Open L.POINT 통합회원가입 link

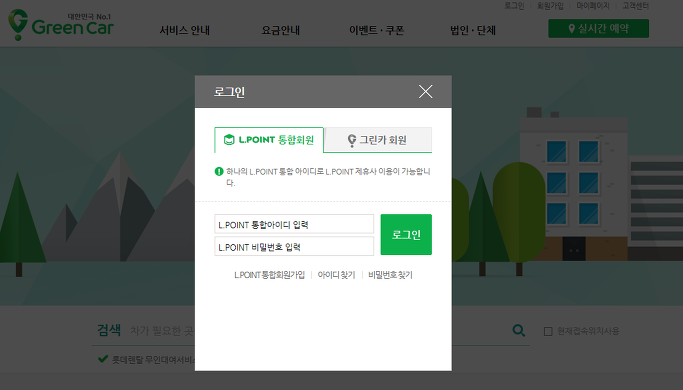point(269,275)
